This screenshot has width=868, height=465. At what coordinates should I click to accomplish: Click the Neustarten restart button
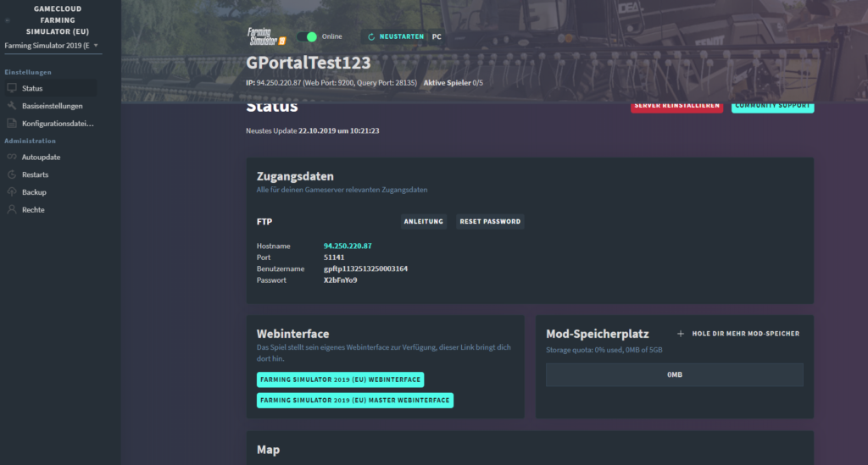pyautogui.click(x=395, y=36)
